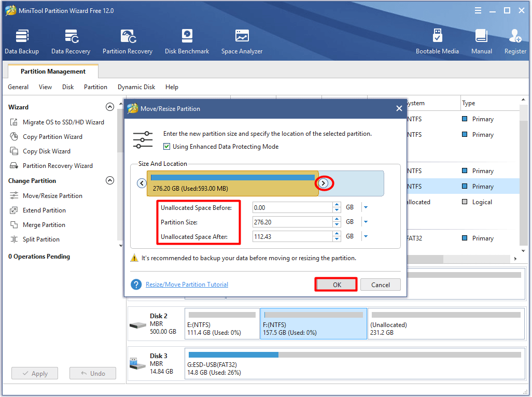The image size is (532, 397).
Task: Open unit dropdown for Partition Size
Action: pos(366,222)
